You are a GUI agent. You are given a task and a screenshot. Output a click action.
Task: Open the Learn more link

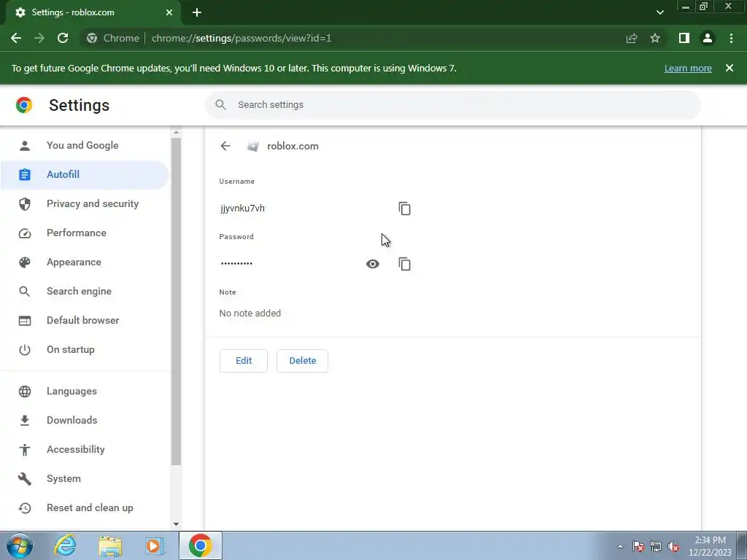tap(688, 69)
